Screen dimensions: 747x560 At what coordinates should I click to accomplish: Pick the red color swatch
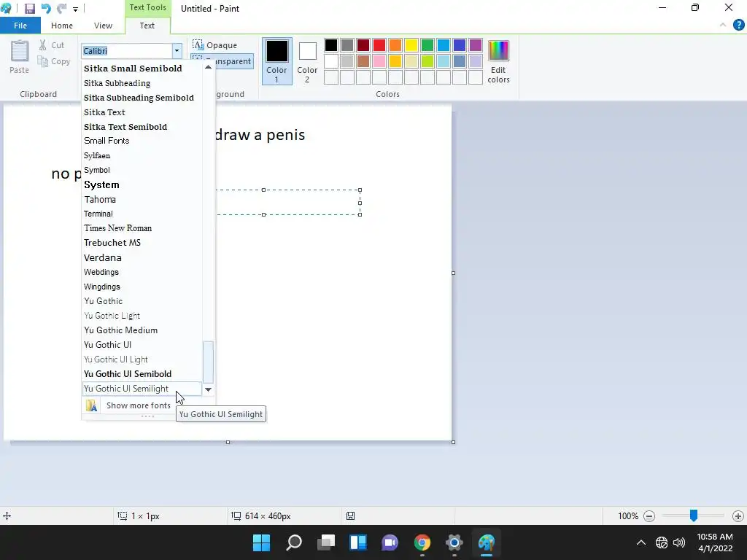click(379, 45)
